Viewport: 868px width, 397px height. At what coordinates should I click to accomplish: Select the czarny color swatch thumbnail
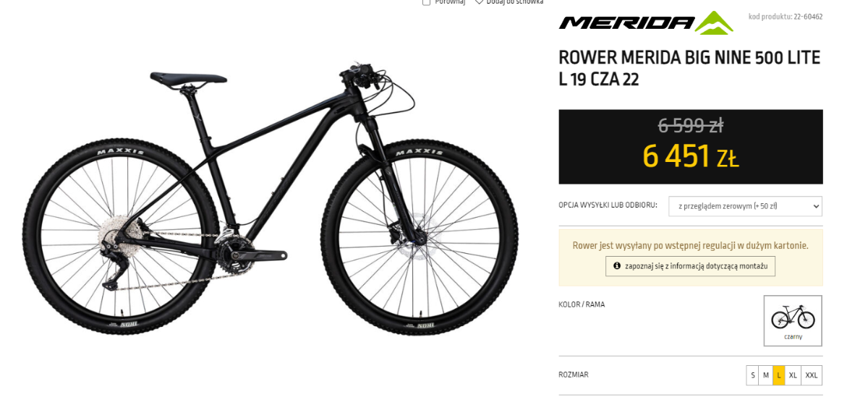click(793, 320)
